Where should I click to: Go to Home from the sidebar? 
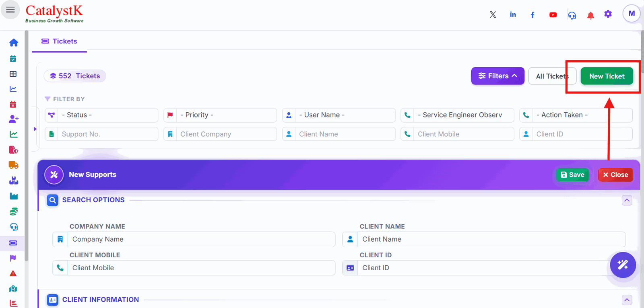[13, 43]
